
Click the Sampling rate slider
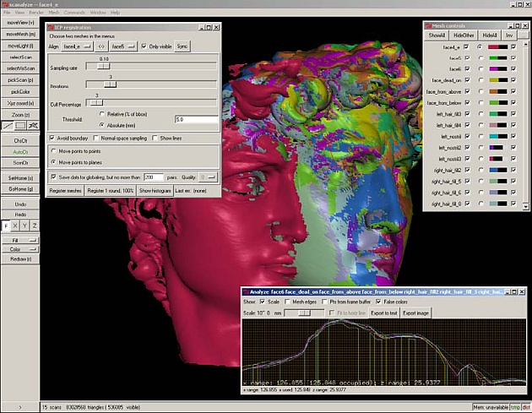[151, 66]
